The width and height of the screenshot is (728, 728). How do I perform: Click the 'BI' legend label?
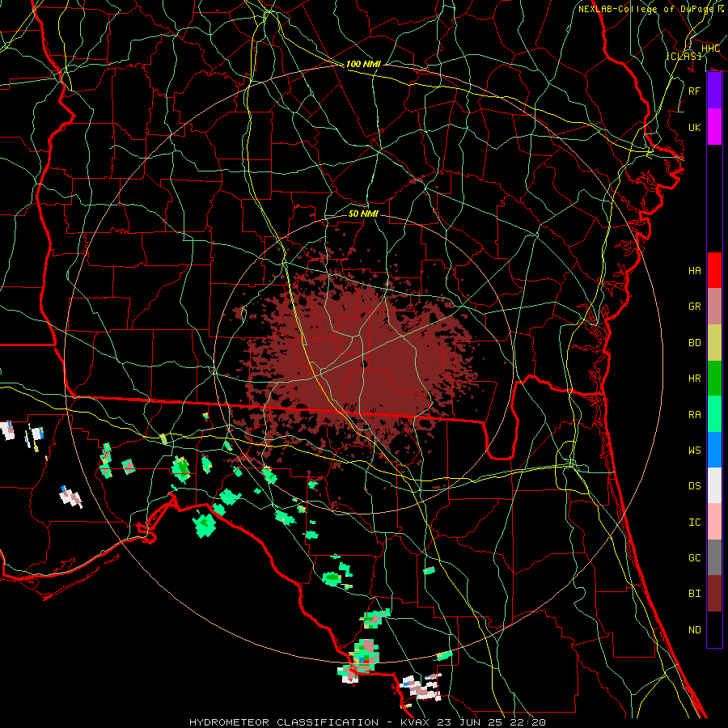pyautogui.click(x=694, y=594)
